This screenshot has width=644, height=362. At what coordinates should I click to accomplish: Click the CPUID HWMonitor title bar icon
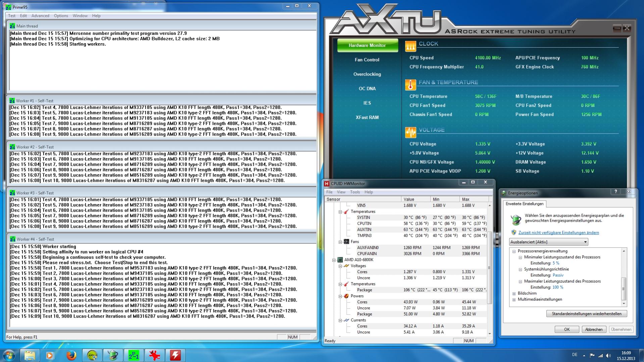[x=327, y=184]
